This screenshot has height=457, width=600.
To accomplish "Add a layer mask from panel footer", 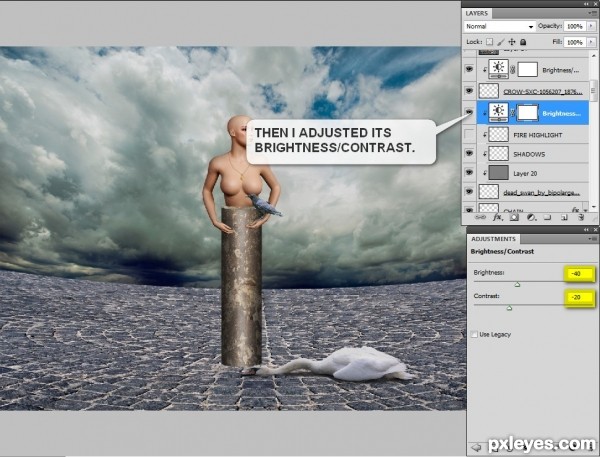I will (514, 217).
